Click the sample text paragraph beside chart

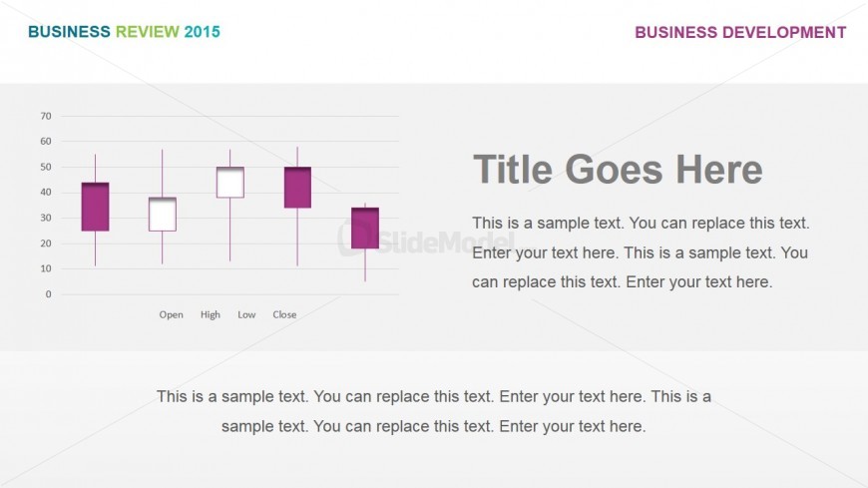(641, 252)
